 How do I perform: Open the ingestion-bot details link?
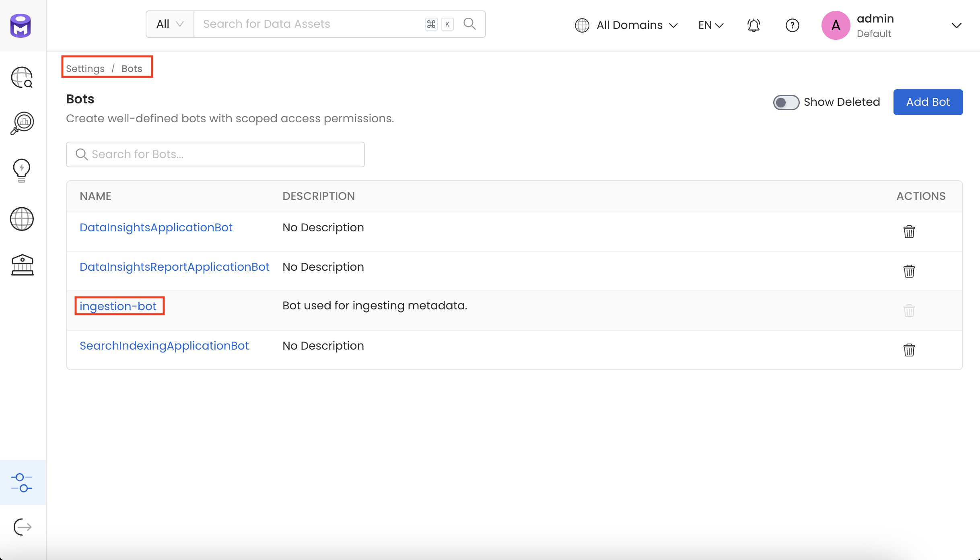click(118, 306)
